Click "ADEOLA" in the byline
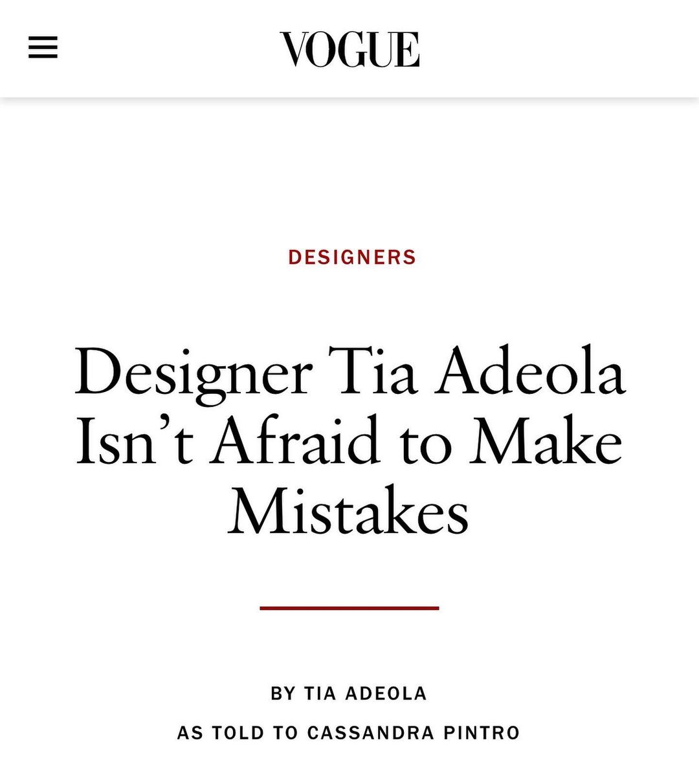This screenshot has height=784, width=699. click(x=386, y=693)
